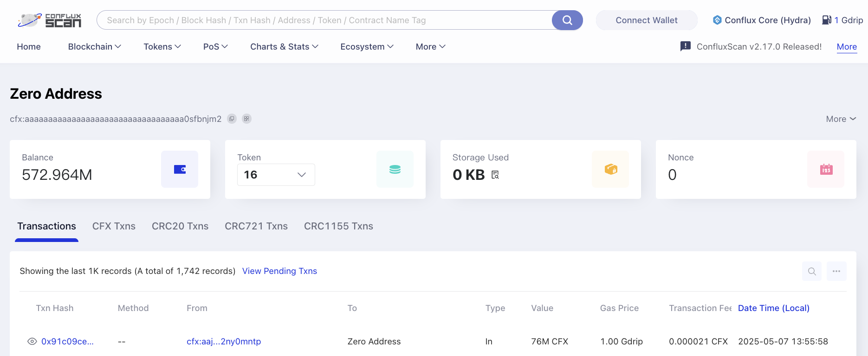This screenshot has height=356, width=868.
Task: Click the gas pump icon by 1 Gdrip
Action: click(x=827, y=20)
